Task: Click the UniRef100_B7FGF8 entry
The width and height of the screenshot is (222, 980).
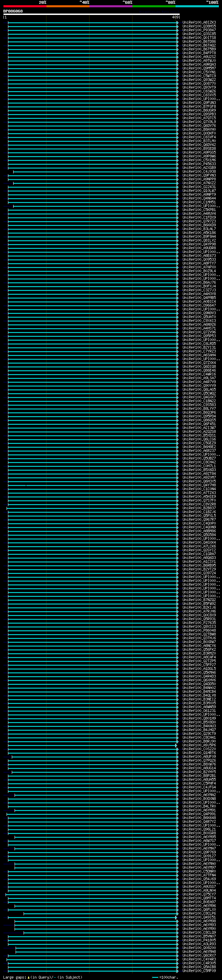Action: (x=199, y=106)
